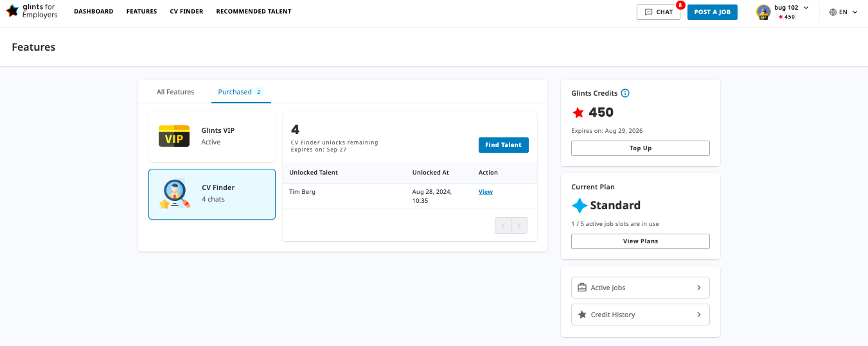Image resolution: width=868 pixels, height=346 pixels.
Task: Expand Active Jobs chevron arrow
Action: pos(699,288)
